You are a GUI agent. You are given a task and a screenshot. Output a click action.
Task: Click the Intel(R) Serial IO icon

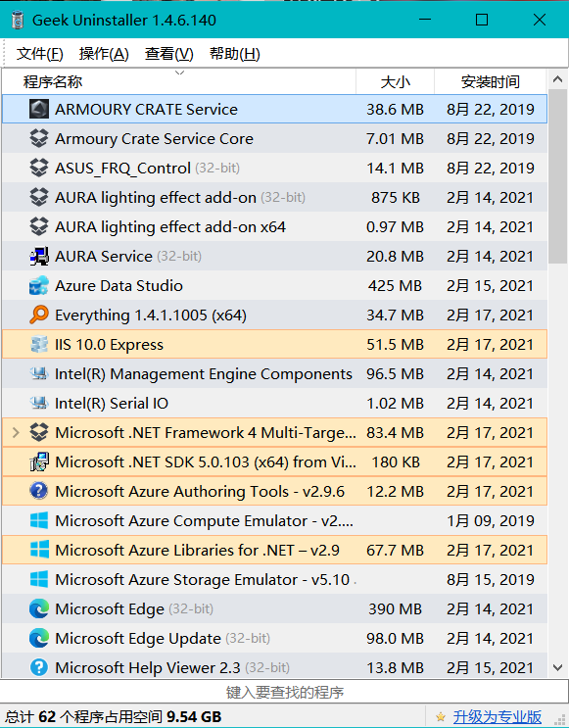click(39, 403)
